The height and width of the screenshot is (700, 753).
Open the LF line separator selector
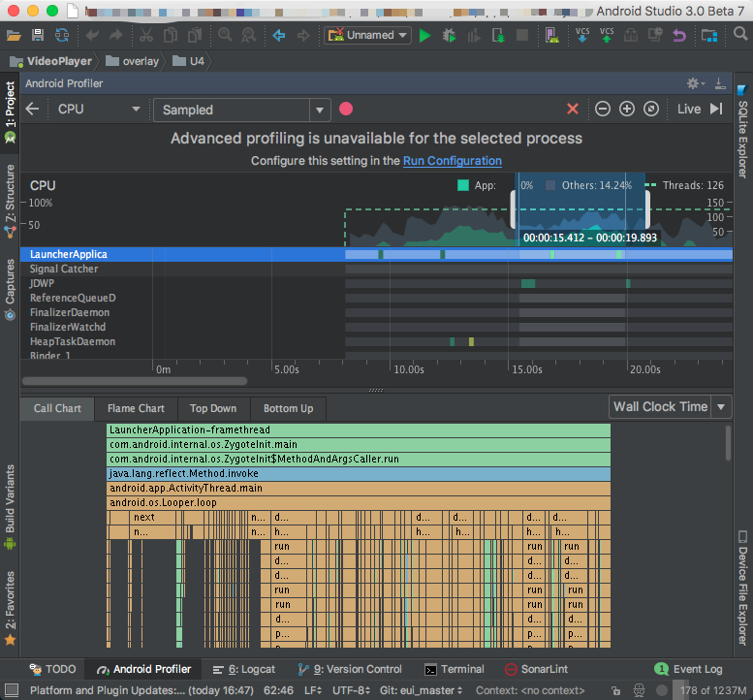click(313, 690)
